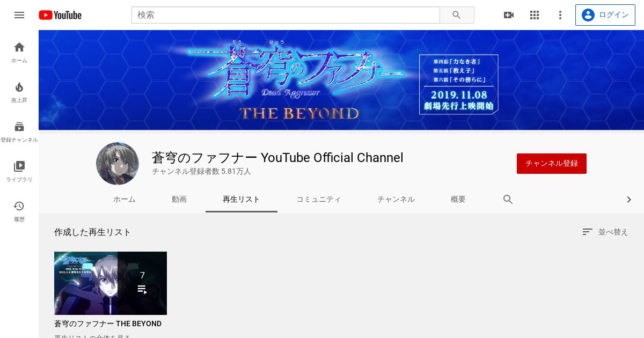Expand the tab bar right chevron
The width and height of the screenshot is (644, 338).
629,200
